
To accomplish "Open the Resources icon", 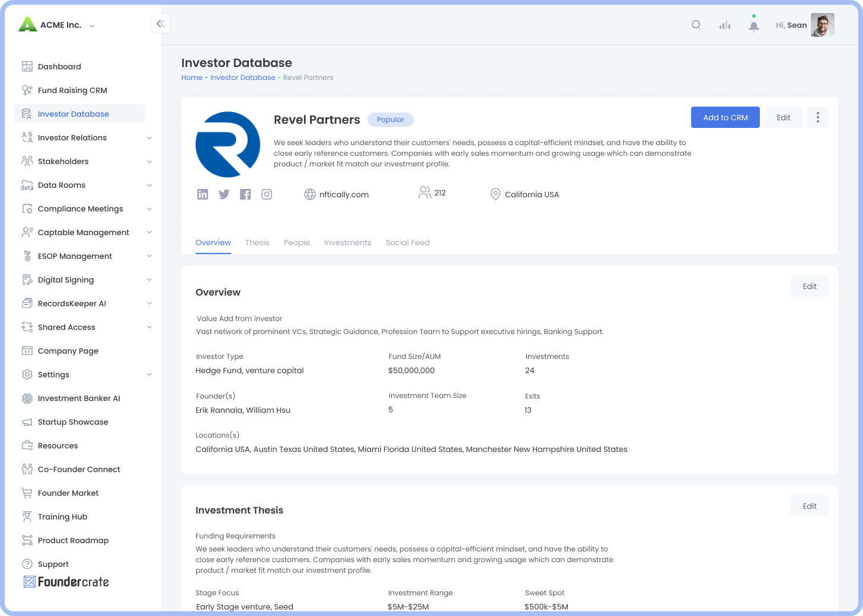I will (x=27, y=445).
